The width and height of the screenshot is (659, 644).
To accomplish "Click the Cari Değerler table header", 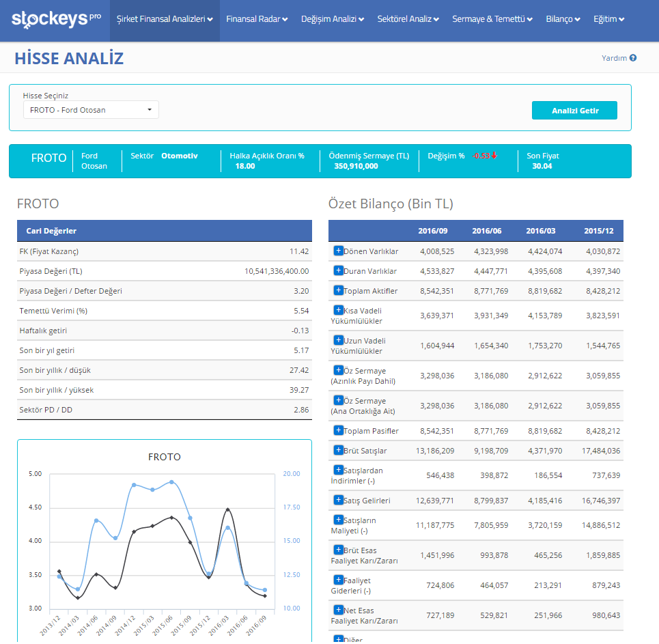I will (x=165, y=231).
